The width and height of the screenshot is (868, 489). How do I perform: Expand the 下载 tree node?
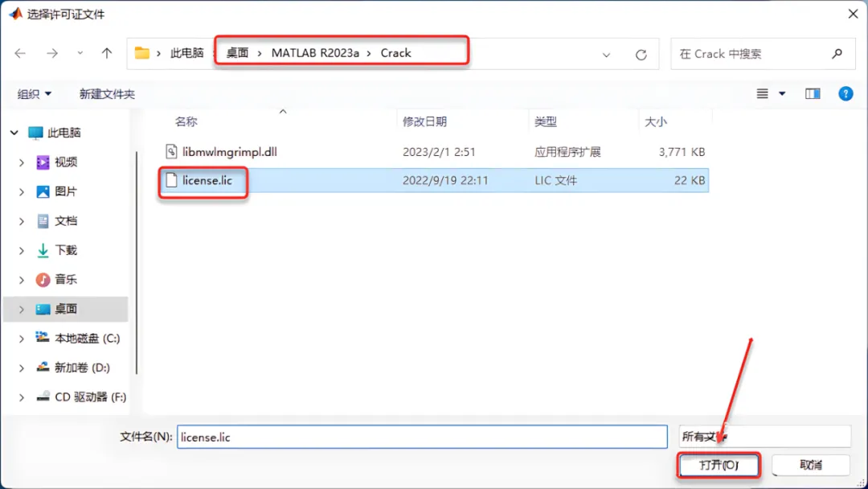(22, 250)
